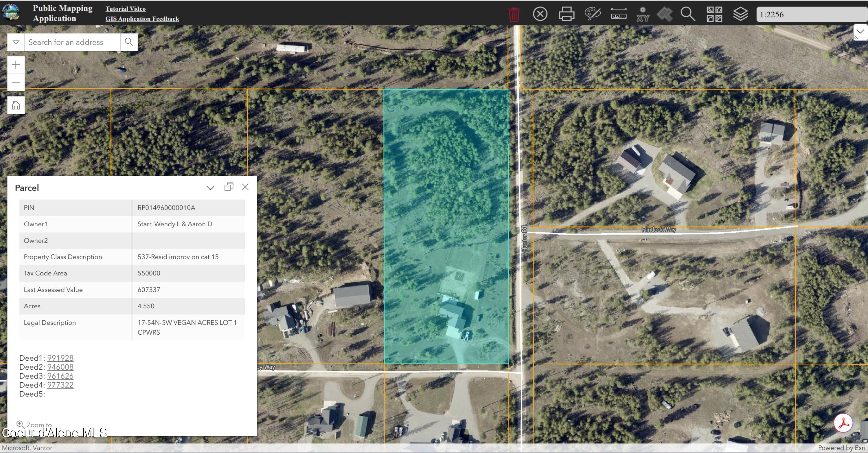Dock the Parcel popup window

229,187
